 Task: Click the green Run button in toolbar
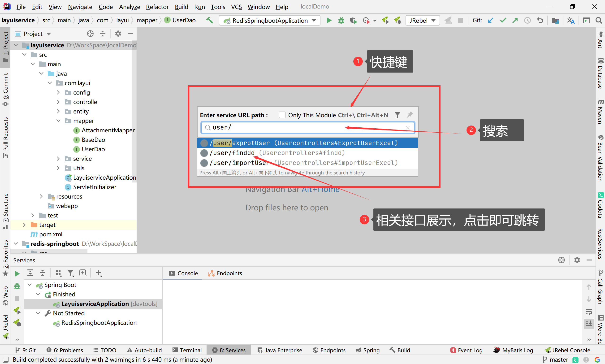tap(329, 20)
